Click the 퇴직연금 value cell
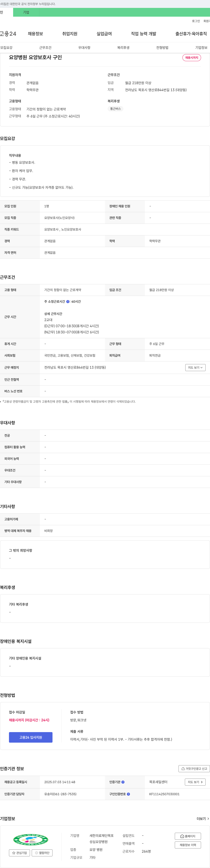This screenshot has height=868, width=210. (155, 356)
